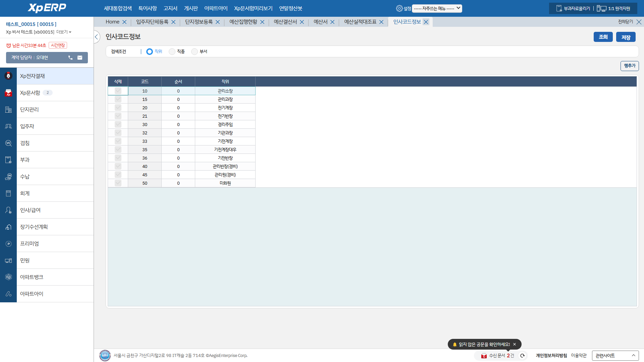Image resolution: width=644 pixels, height=362 pixels.
Task: Click the 검침 meter reading sidebar icon
Action: point(8,143)
